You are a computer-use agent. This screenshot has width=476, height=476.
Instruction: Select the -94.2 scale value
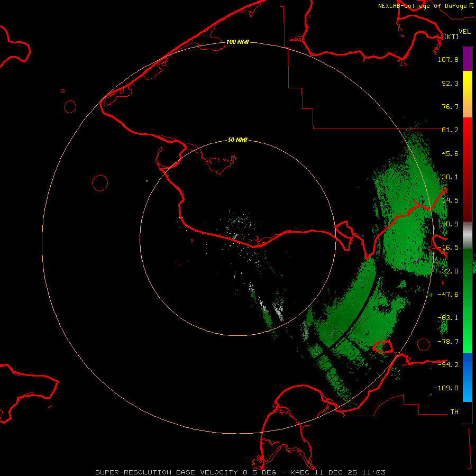448,364
